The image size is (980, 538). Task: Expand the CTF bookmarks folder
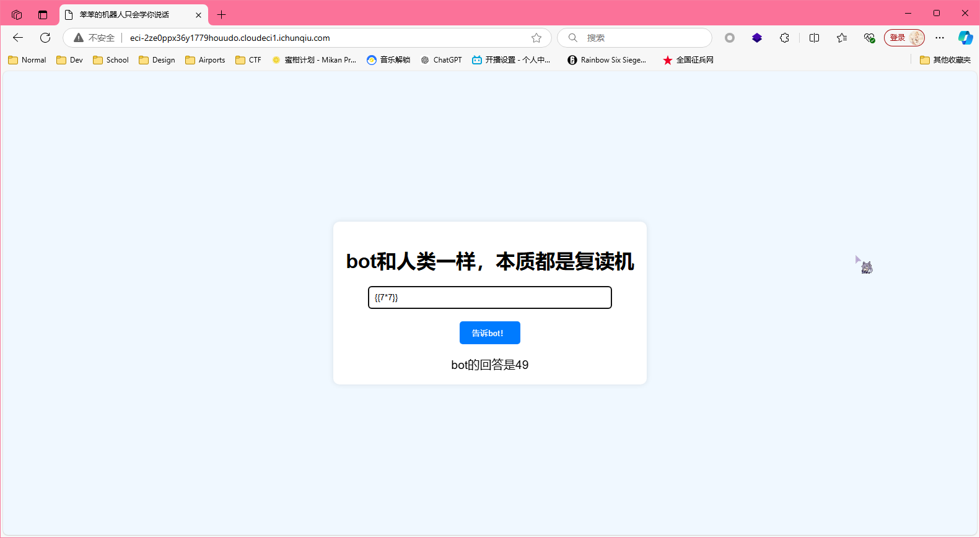(248, 60)
